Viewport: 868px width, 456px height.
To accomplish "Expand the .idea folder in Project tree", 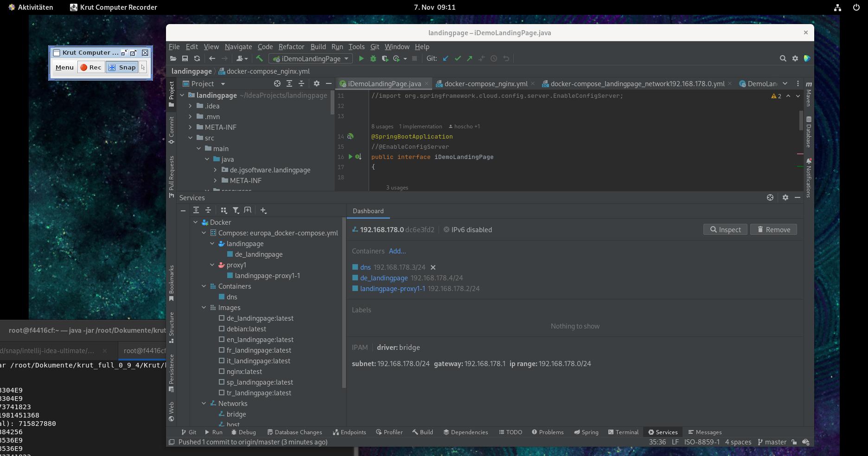I will pos(190,106).
